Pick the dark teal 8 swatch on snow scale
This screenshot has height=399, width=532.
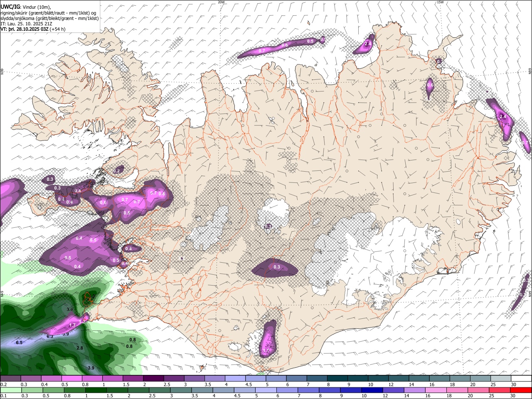[337, 379]
